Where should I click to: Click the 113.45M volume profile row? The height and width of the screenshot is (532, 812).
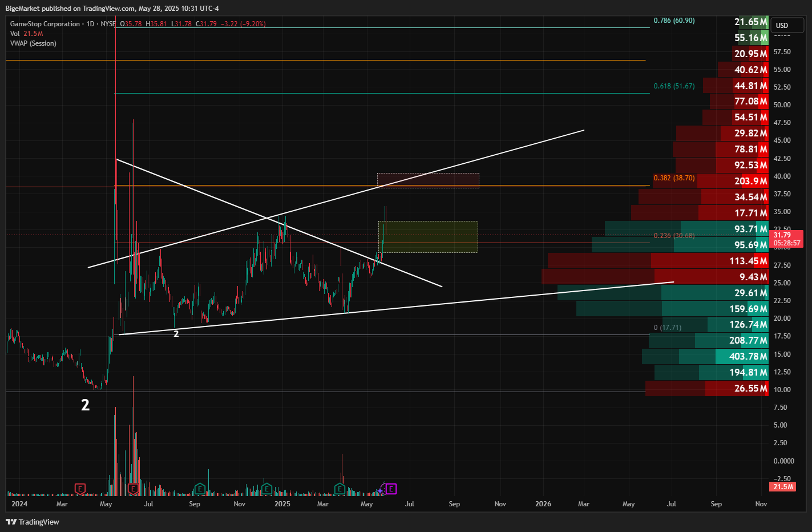658,261
